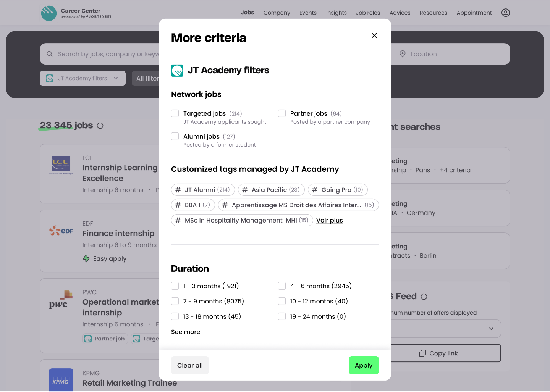Click the Location input field
This screenshot has width=550, height=392.
[451, 54]
